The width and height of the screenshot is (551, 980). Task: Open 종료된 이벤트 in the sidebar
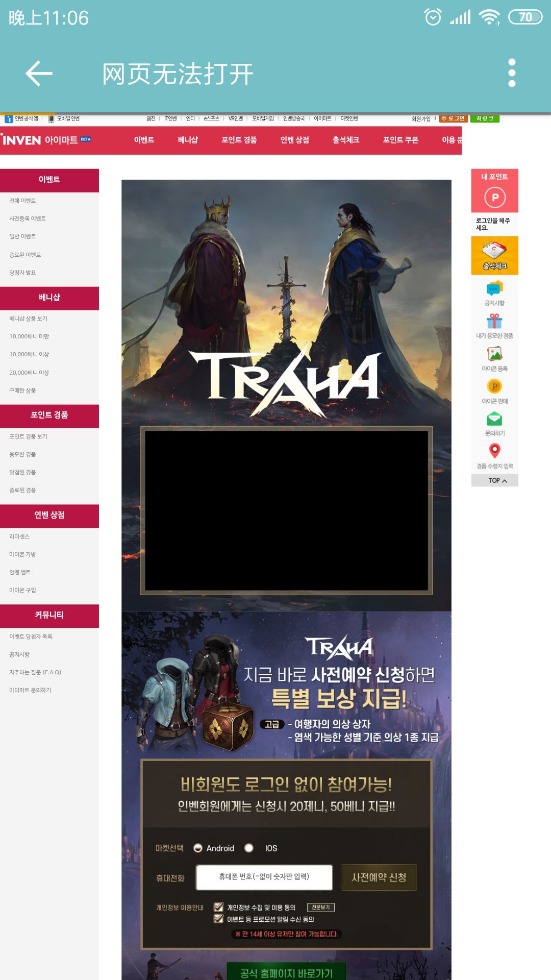tap(25, 255)
